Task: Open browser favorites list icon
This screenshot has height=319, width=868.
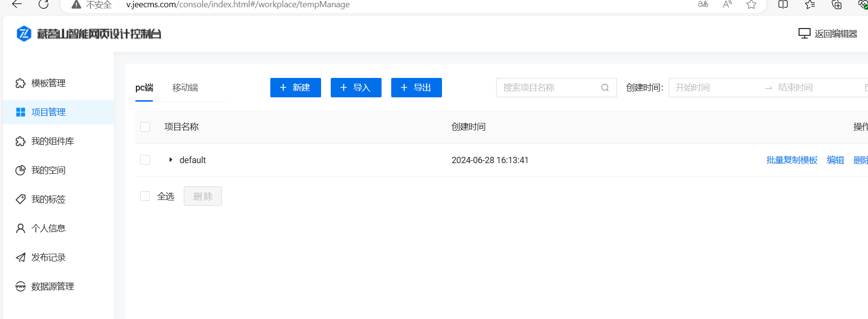Action: tap(810, 4)
